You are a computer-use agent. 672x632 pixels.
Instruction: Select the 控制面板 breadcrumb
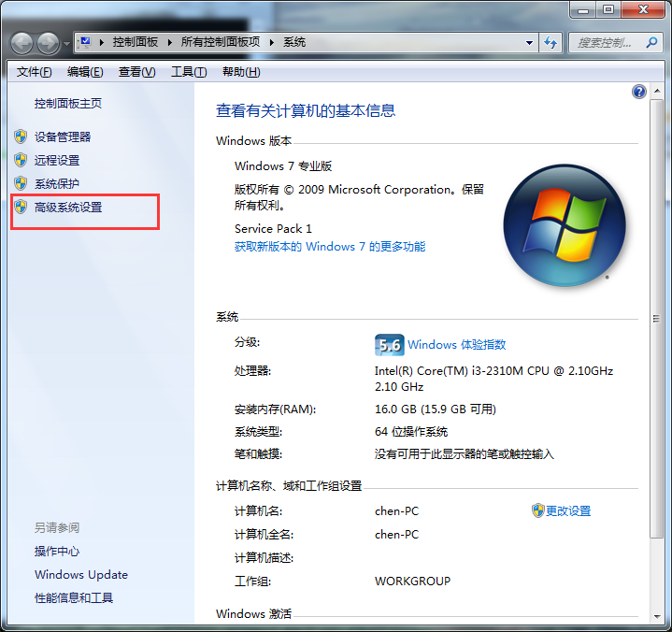click(136, 42)
